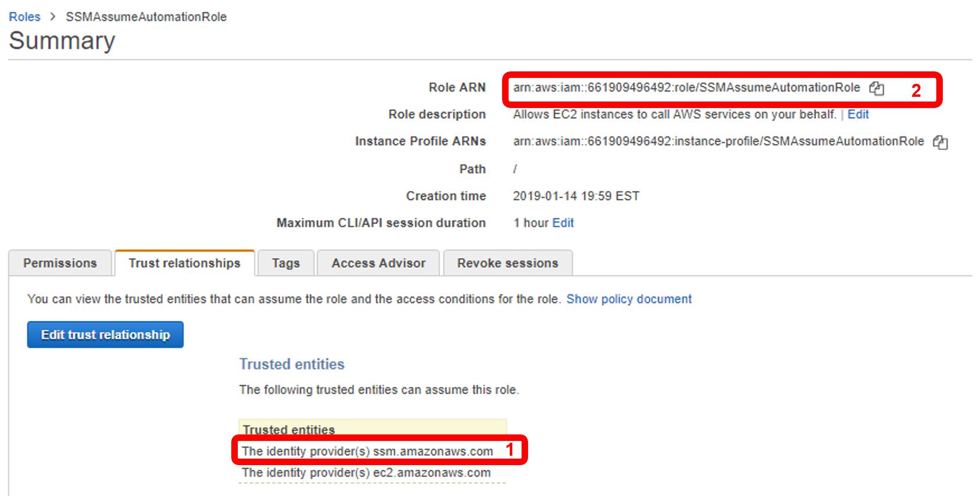
Task: Click the Role ARN text value
Action: [686, 88]
